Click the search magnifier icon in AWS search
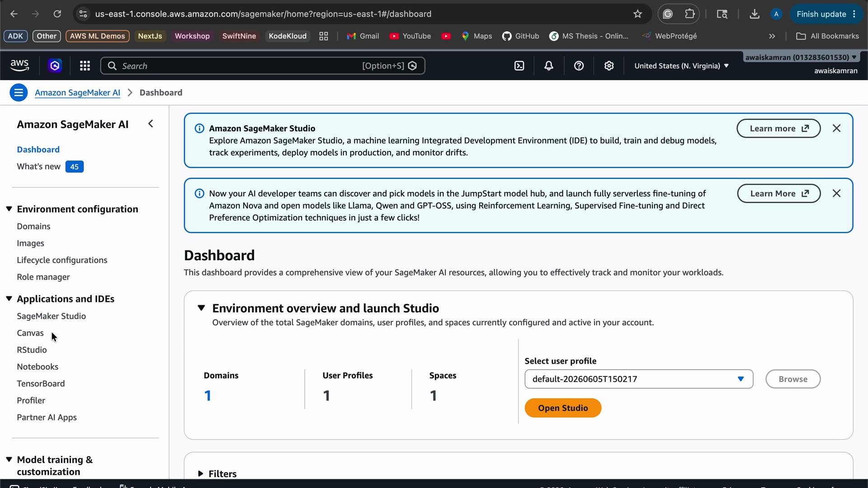 (x=112, y=66)
